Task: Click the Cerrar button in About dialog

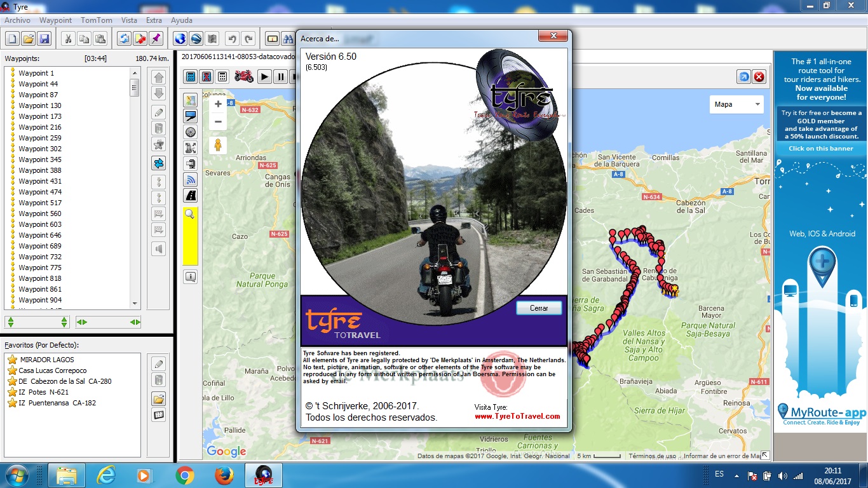Action: click(x=539, y=308)
